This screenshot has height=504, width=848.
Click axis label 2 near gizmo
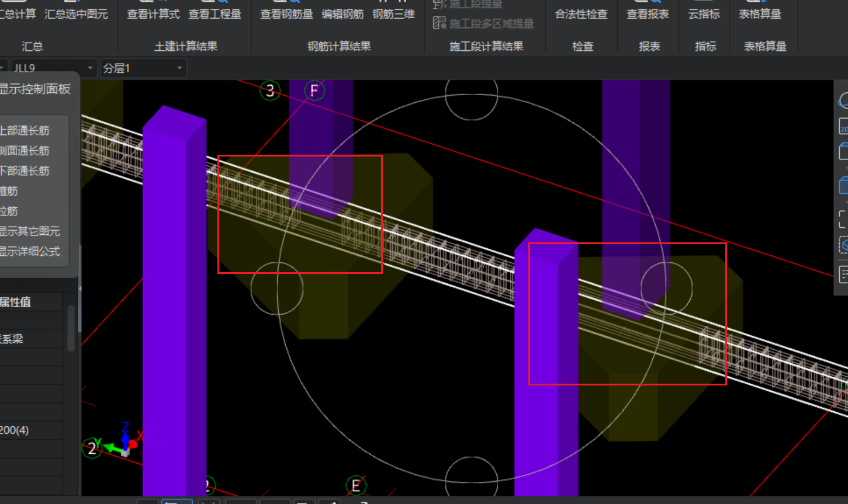(x=92, y=449)
